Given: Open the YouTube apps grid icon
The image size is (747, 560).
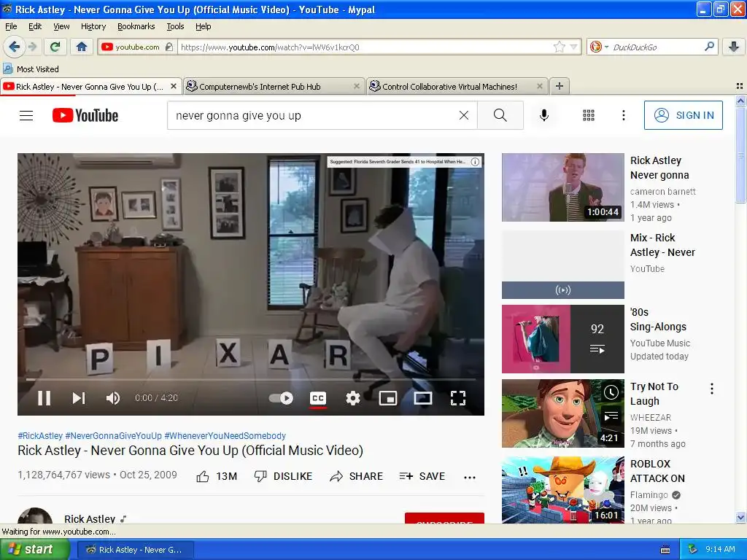Looking at the screenshot, I should pyautogui.click(x=589, y=115).
